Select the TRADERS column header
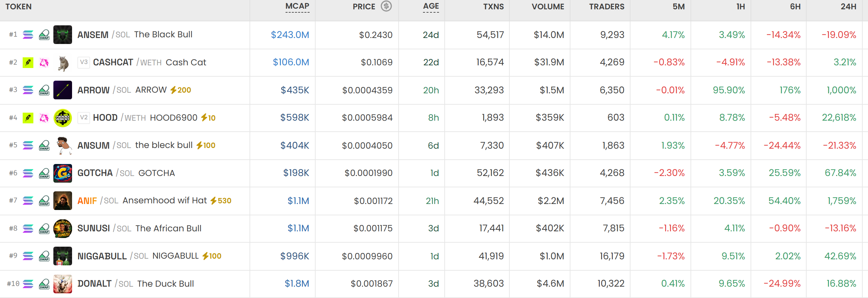The image size is (868, 298). pos(606,6)
